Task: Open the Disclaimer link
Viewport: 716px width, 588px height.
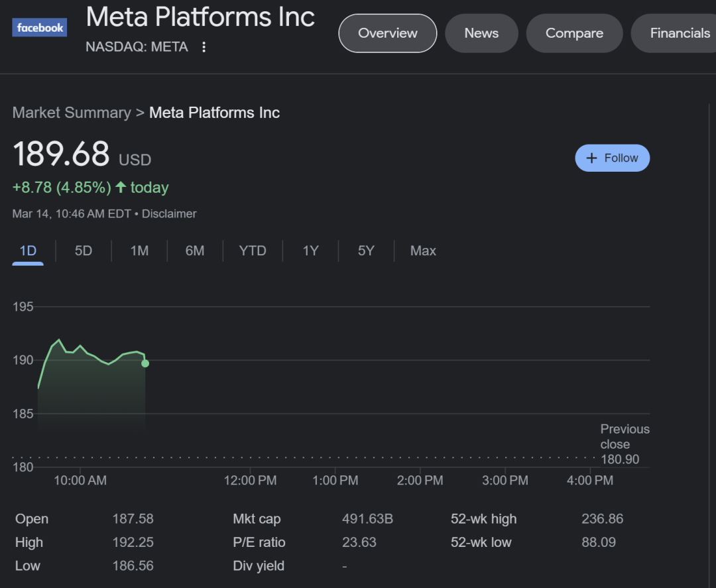Action: pos(169,213)
